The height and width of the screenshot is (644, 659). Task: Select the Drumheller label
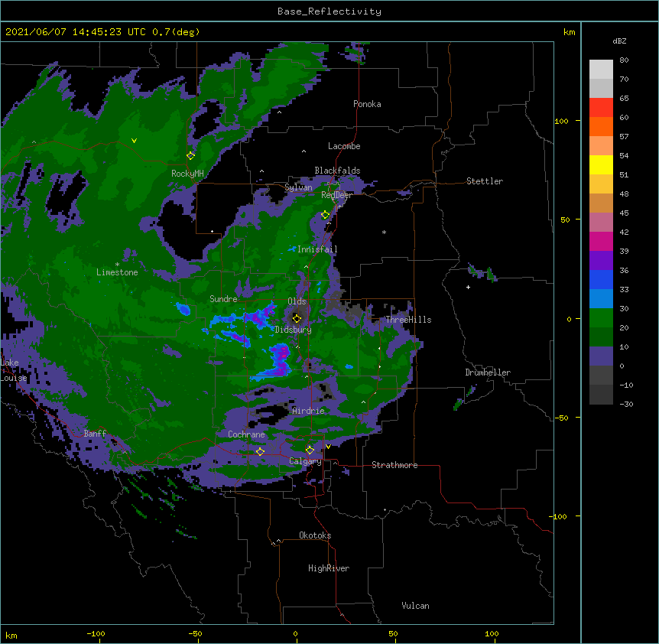[x=488, y=372]
